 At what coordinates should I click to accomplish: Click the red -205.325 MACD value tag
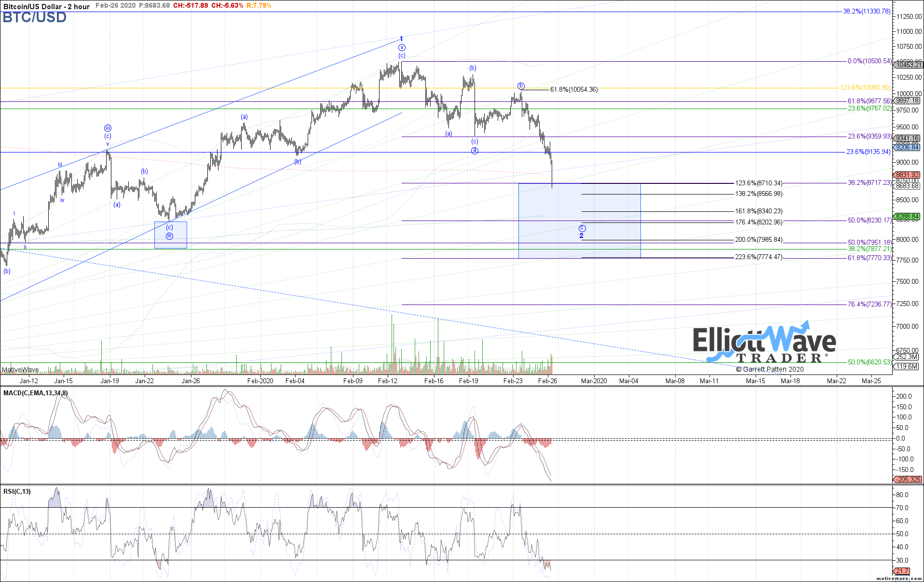click(908, 480)
